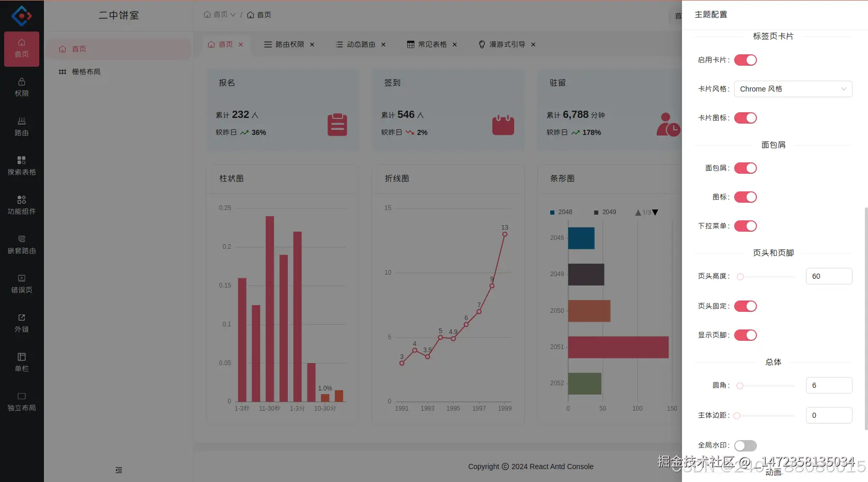Enable the 全局水印 switch

point(746,446)
